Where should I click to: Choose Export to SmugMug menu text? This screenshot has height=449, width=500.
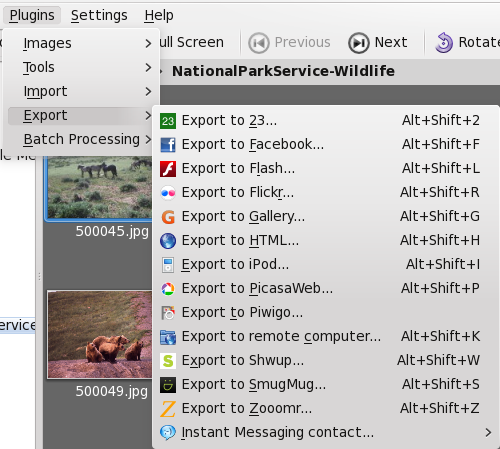pyautogui.click(x=254, y=385)
